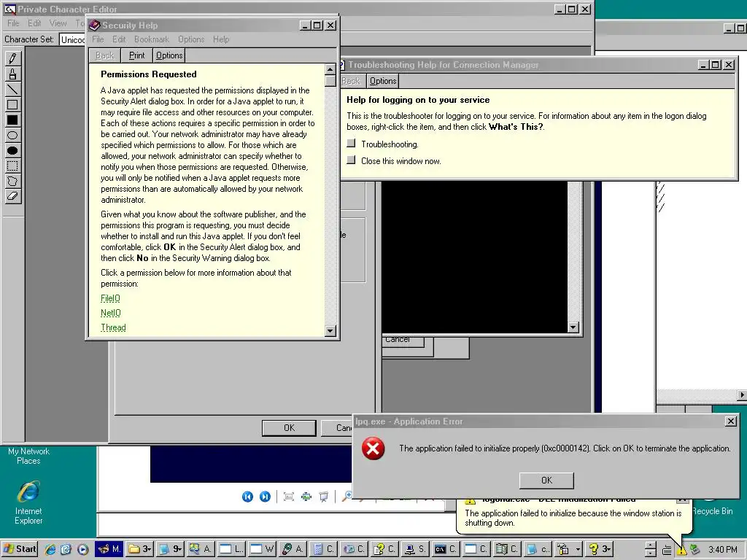This screenshot has height=560, width=747.
Task: Open Options menu in Security Help
Action: [x=191, y=39]
